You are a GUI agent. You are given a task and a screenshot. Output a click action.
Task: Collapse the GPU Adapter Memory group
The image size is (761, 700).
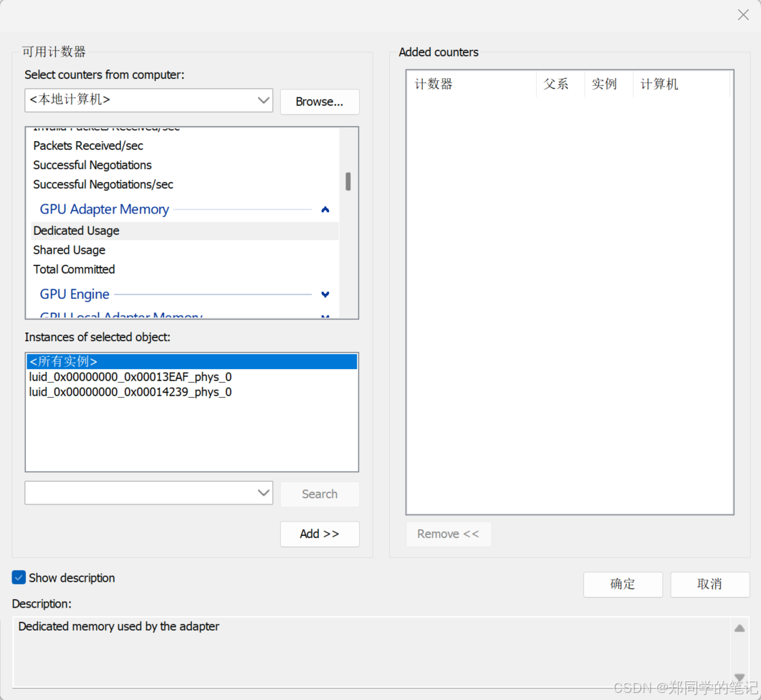[x=325, y=209]
